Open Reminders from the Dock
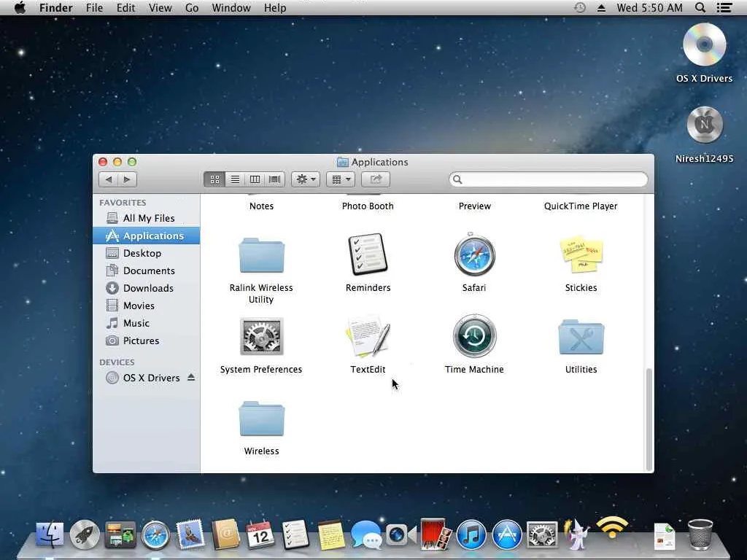 tap(295, 534)
